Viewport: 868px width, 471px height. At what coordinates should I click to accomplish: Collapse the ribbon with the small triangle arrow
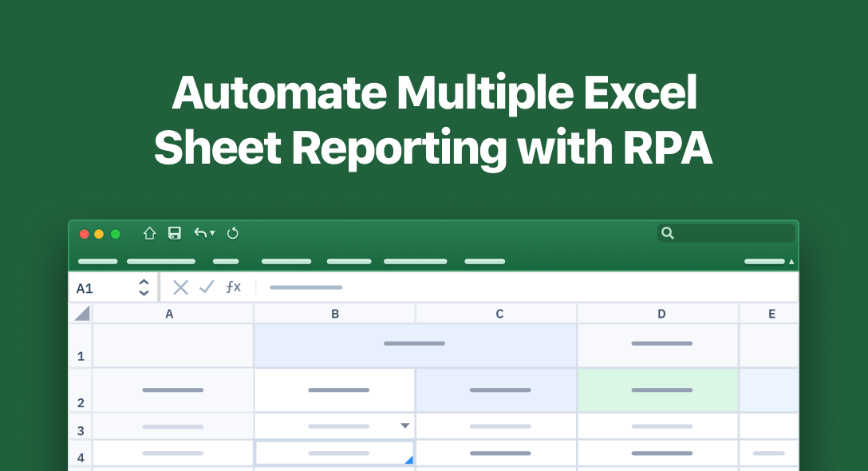pos(791,260)
